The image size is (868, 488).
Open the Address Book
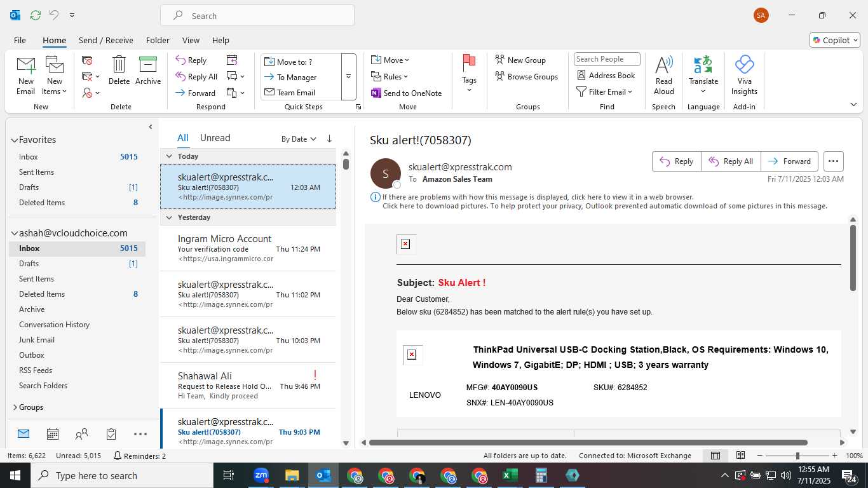pos(606,75)
